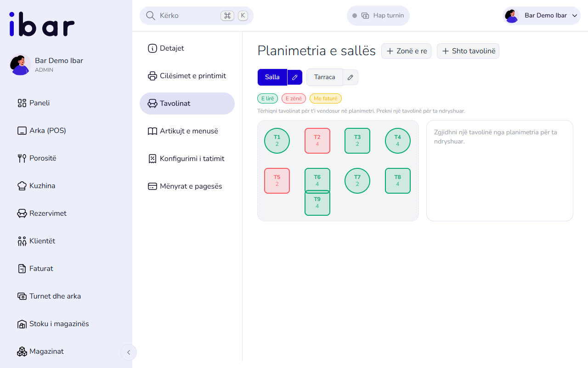Screen dimensions: 588x368
Task: Select square table T8
Action: coord(398,181)
